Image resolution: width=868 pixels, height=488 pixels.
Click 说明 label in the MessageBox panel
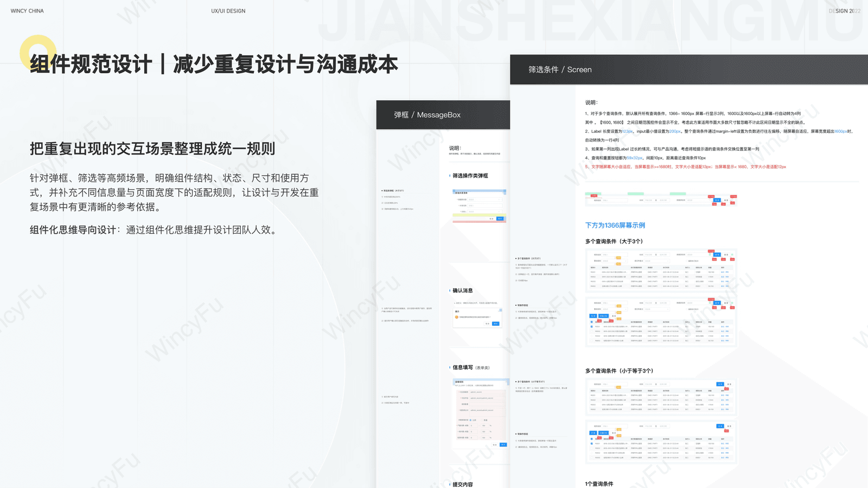pyautogui.click(x=455, y=148)
